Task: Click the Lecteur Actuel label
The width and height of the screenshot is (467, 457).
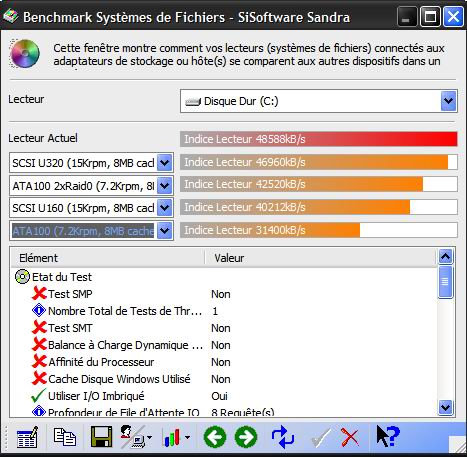Action: pyautogui.click(x=43, y=138)
